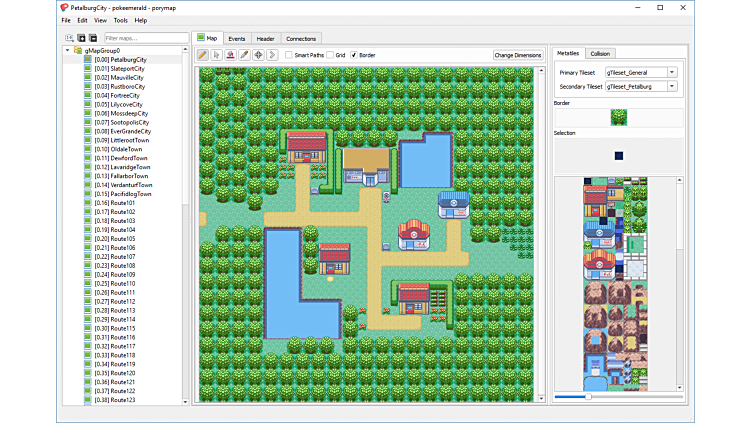Click the expand all maps icon
Screen dimensions: 752x423
click(x=81, y=38)
